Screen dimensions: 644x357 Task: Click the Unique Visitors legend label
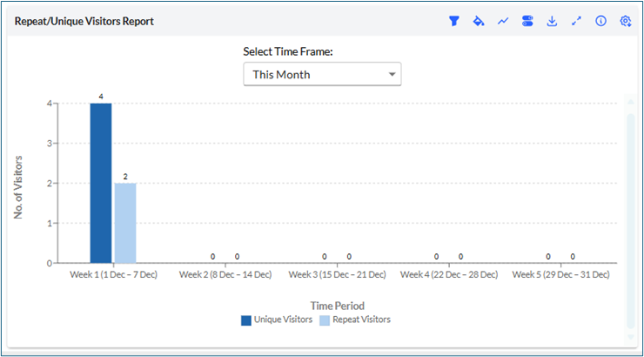click(283, 320)
